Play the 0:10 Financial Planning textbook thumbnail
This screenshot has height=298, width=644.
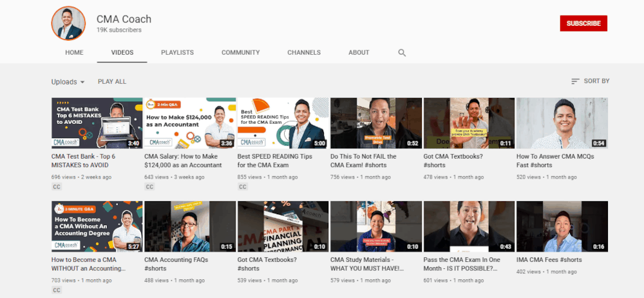283,226
